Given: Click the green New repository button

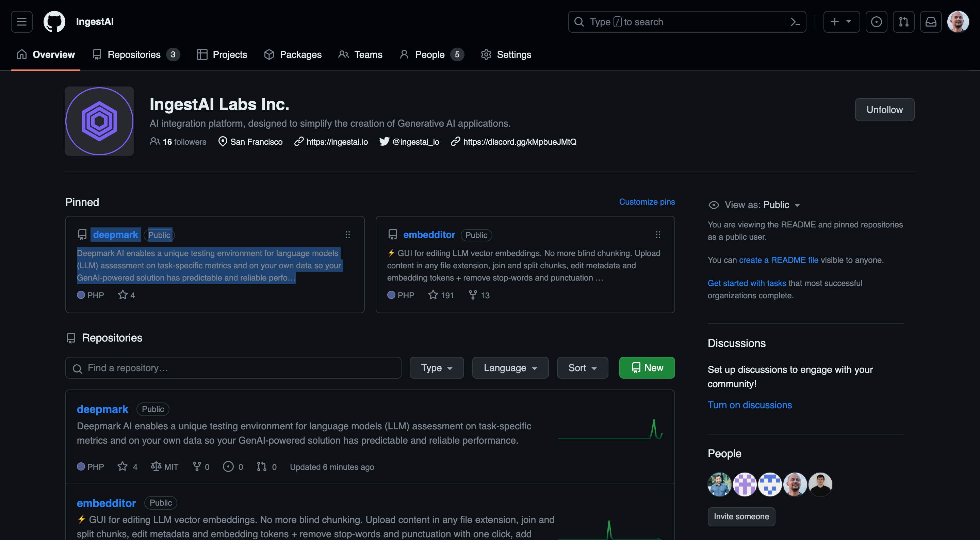Looking at the screenshot, I should [x=647, y=368].
